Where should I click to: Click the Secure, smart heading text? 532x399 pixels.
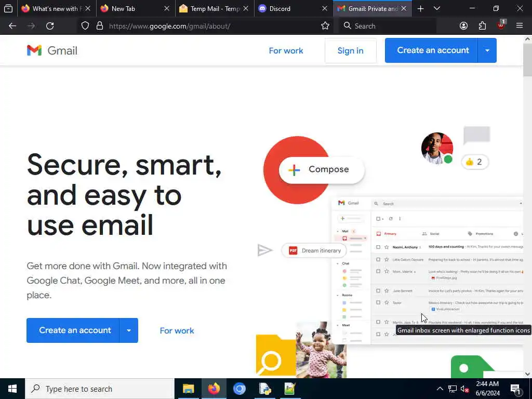(124, 194)
